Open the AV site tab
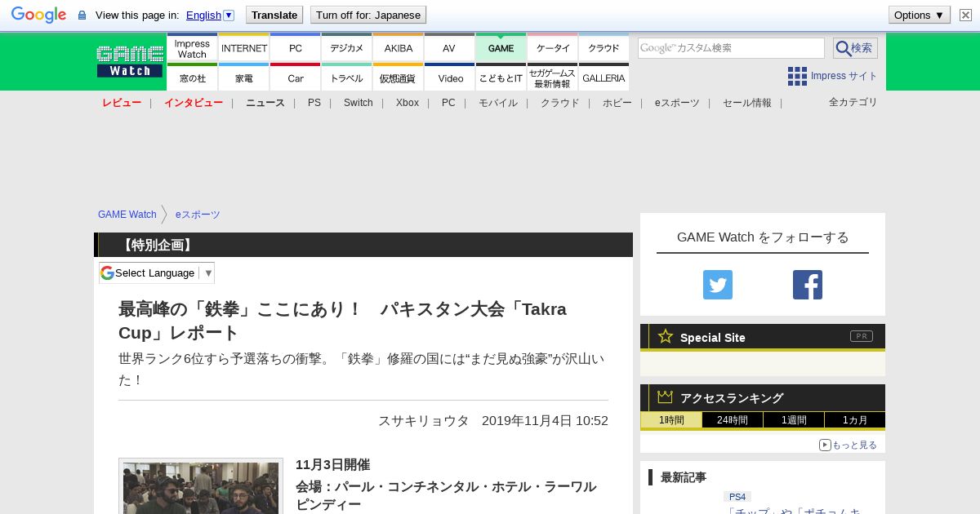Screen dimensions: 980x514 tap(449, 48)
